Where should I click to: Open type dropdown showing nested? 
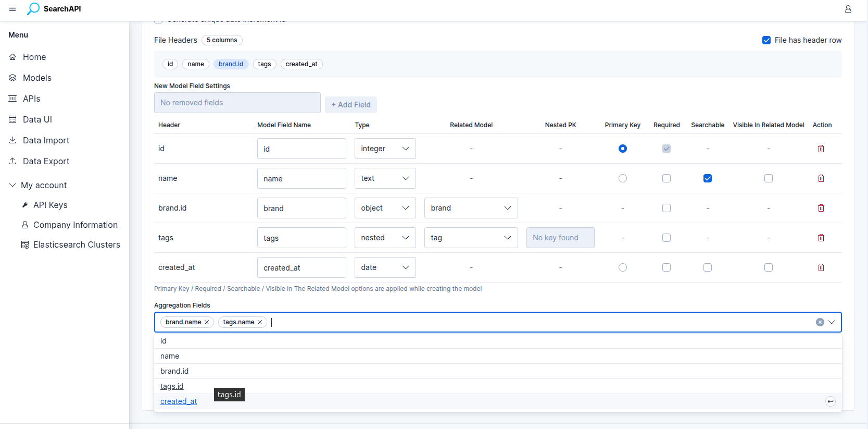click(x=385, y=238)
